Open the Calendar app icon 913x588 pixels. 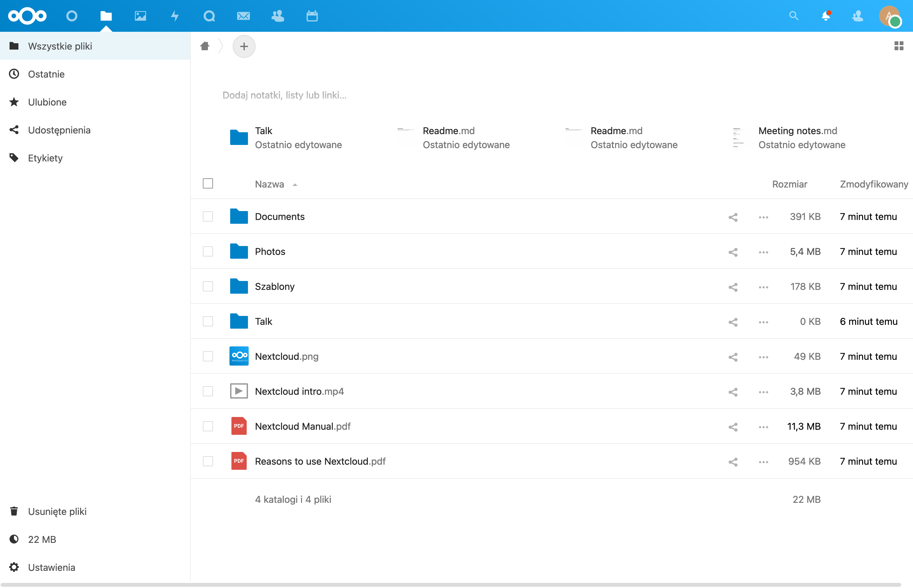click(312, 16)
